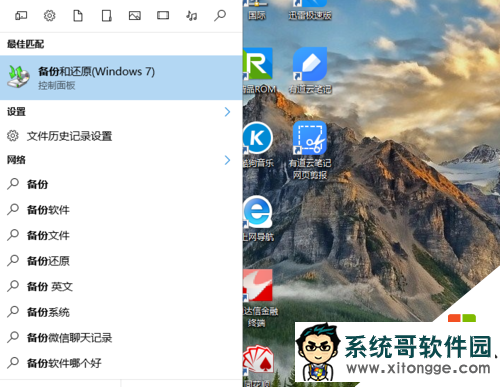Select web suggestion 备份软件哪个好
This screenshot has height=387, width=500.
(x=121, y=363)
